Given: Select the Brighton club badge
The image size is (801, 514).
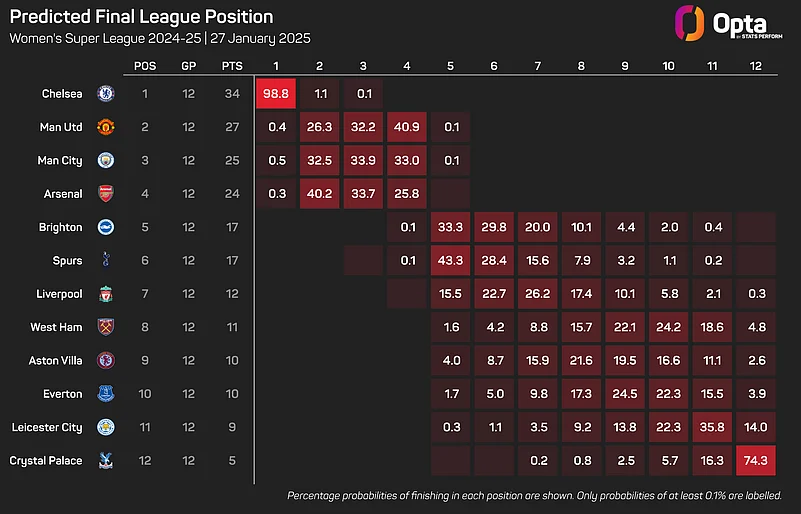Looking at the screenshot, I should (105, 227).
